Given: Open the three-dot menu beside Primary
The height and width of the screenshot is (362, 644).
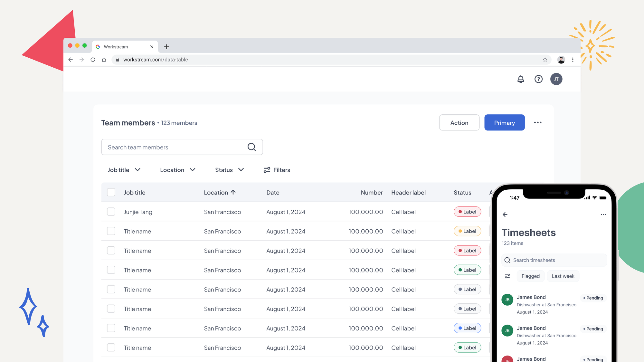Looking at the screenshot, I should pos(538,123).
